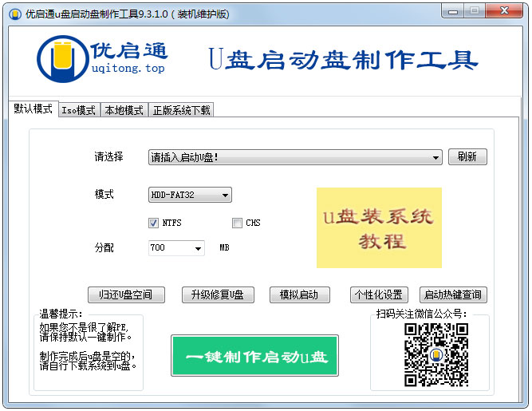Open the 700 MB allocation dropdown
The image size is (532, 411).
(x=176, y=247)
